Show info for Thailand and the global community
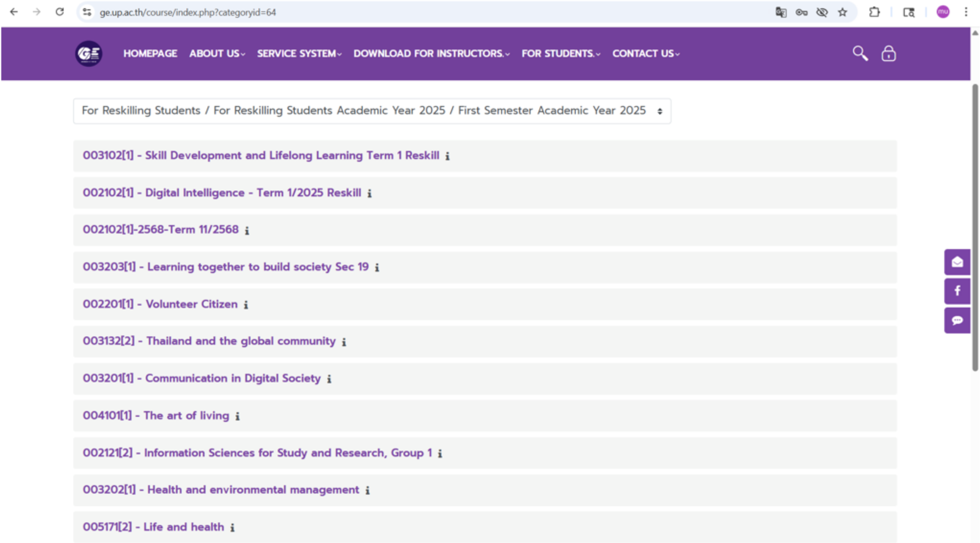The width and height of the screenshot is (980, 543). 344,342
